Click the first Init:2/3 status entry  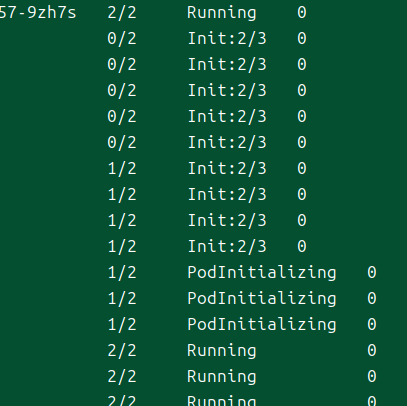(227, 39)
